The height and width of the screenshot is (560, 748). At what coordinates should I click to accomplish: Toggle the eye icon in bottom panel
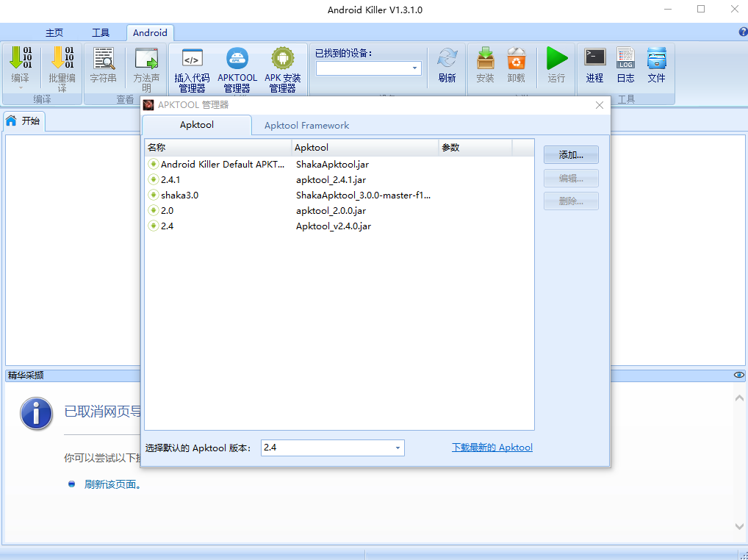click(738, 375)
